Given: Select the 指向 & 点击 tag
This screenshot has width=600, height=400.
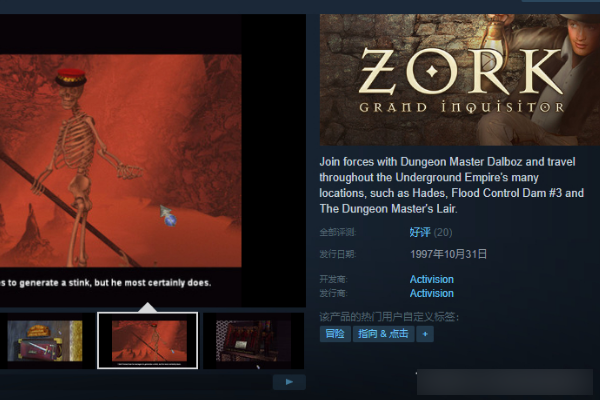Looking at the screenshot, I should point(383,334).
